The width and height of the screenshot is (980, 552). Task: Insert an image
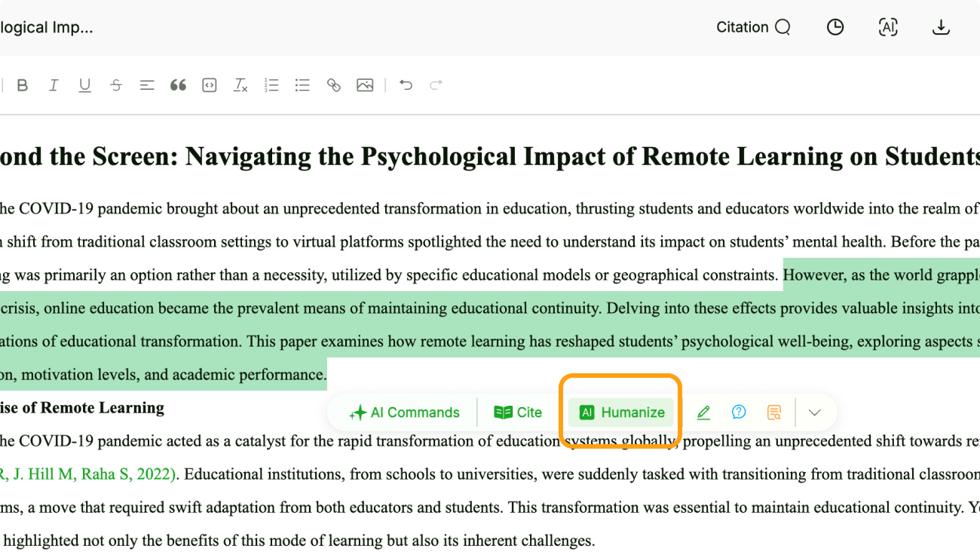pos(365,85)
